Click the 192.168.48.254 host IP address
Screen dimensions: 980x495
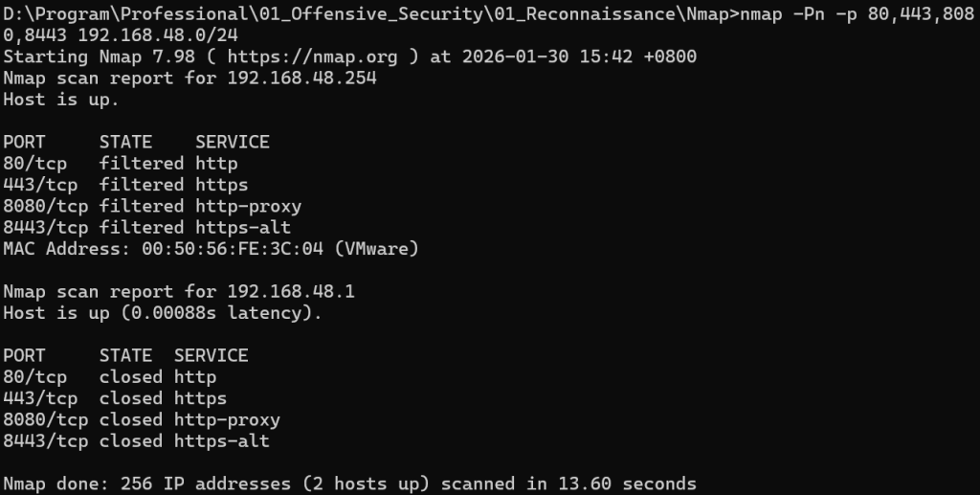click(x=302, y=79)
